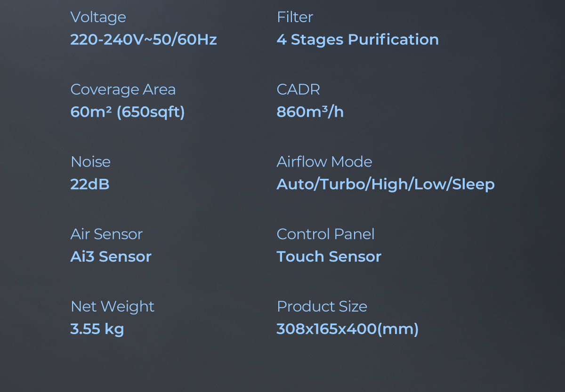Image resolution: width=565 pixels, height=392 pixels.
Task: Select the 3.55 kg weight value
Action: click(97, 329)
